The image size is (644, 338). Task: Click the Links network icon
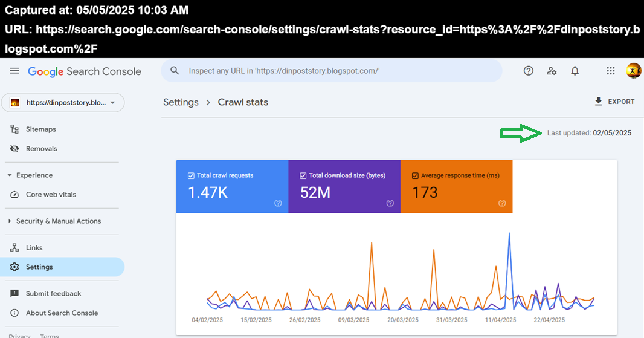coord(14,247)
